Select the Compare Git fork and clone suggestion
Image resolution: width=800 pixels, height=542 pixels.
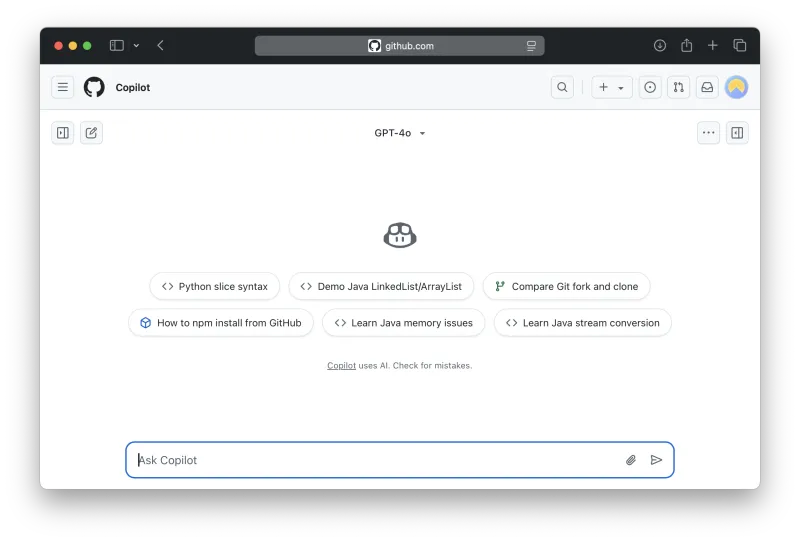tap(566, 286)
